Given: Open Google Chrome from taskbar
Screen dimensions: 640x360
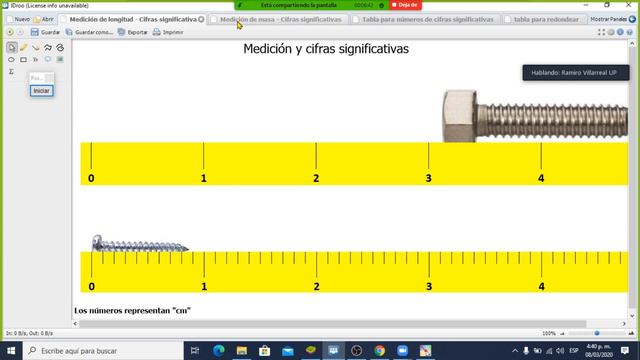Looking at the screenshot, I should [x=380, y=351].
